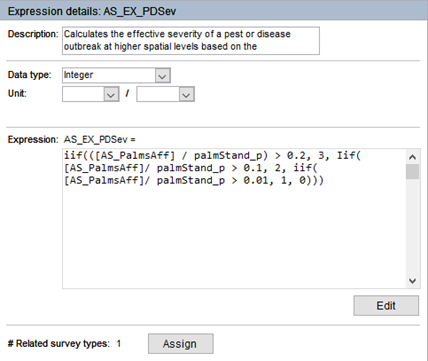Click the empty scrollbar track below thumb
This screenshot has height=361, width=428.
pos(413,227)
